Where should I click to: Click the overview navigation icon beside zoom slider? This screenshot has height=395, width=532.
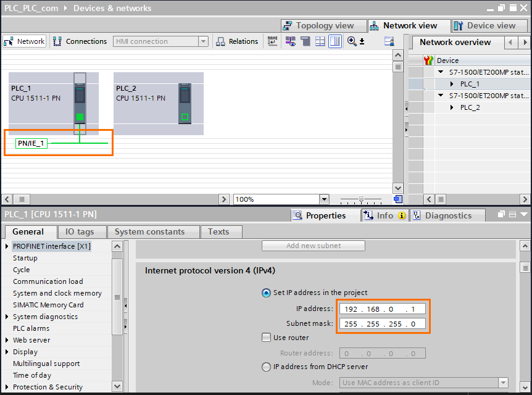pyautogui.click(x=398, y=199)
